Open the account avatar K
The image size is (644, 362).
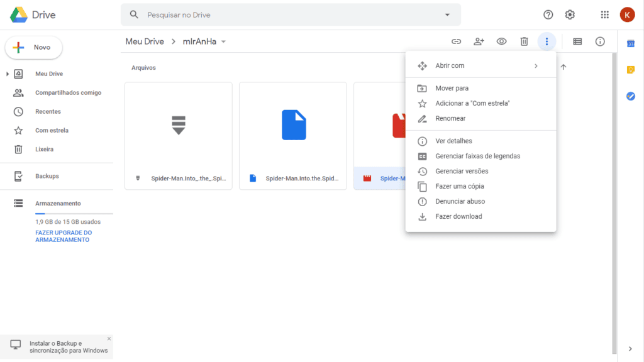[627, 15]
